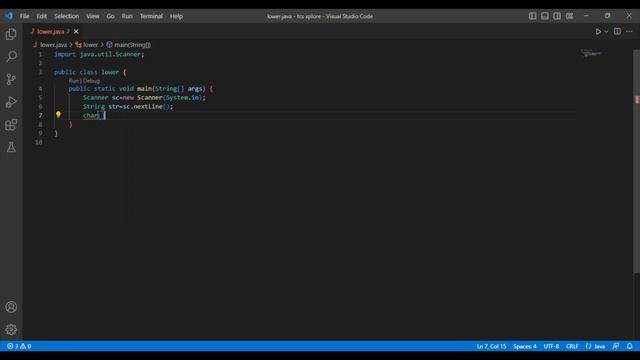Click main(String[]) breadcrumb item

click(x=132, y=45)
